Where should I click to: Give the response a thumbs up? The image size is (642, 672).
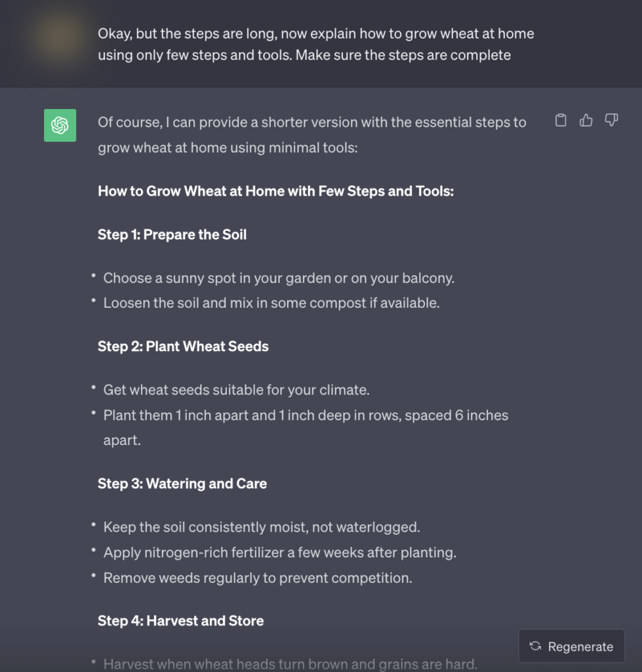(x=586, y=120)
